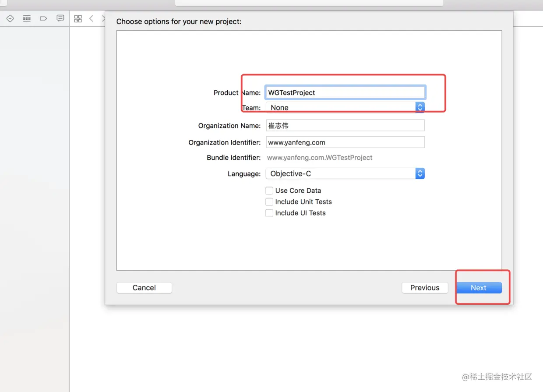Image resolution: width=543 pixels, height=392 pixels.
Task: Edit the Organization Identifier field
Action: coord(345,142)
